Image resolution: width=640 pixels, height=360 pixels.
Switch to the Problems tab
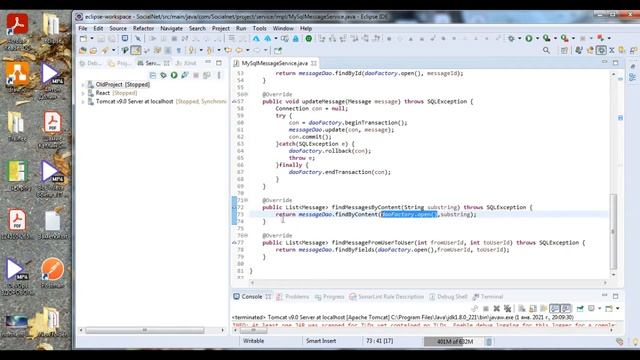pos(293,297)
